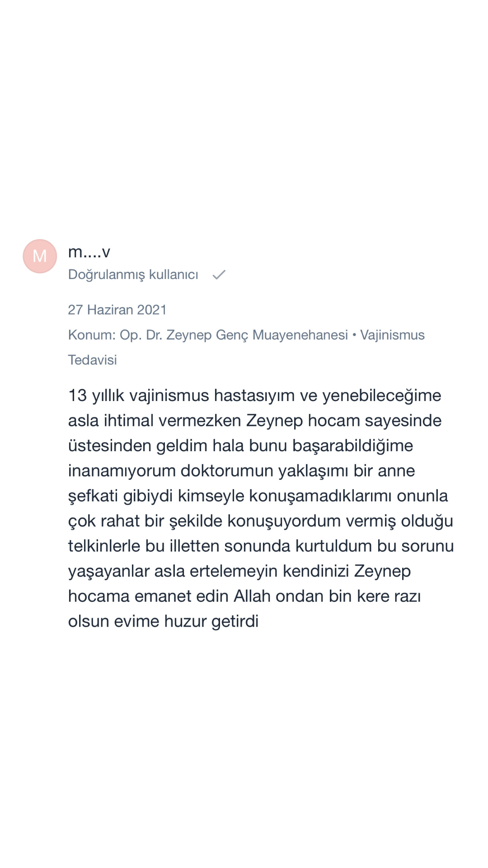
Task: Click the 'Doğrulanmış kullanıcı' label
Action: click(x=133, y=275)
